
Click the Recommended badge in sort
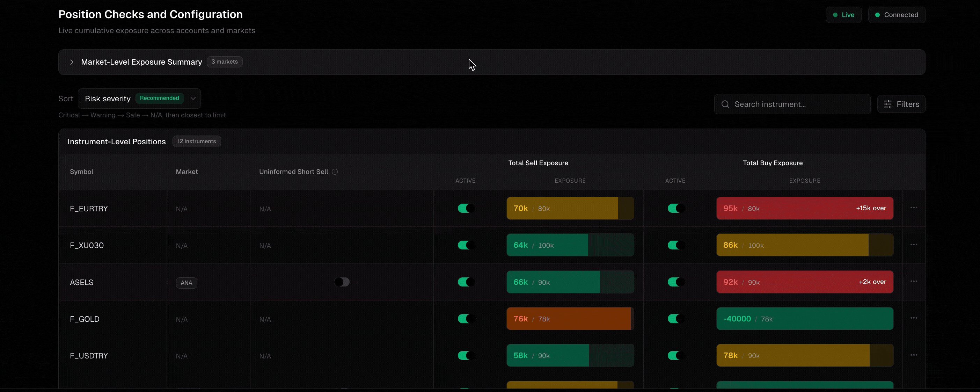tap(159, 98)
